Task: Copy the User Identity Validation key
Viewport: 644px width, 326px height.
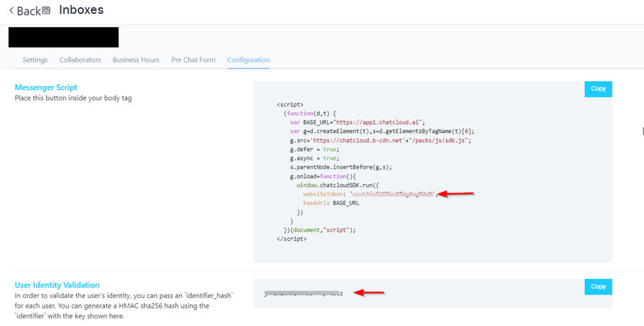Action: tap(598, 287)
